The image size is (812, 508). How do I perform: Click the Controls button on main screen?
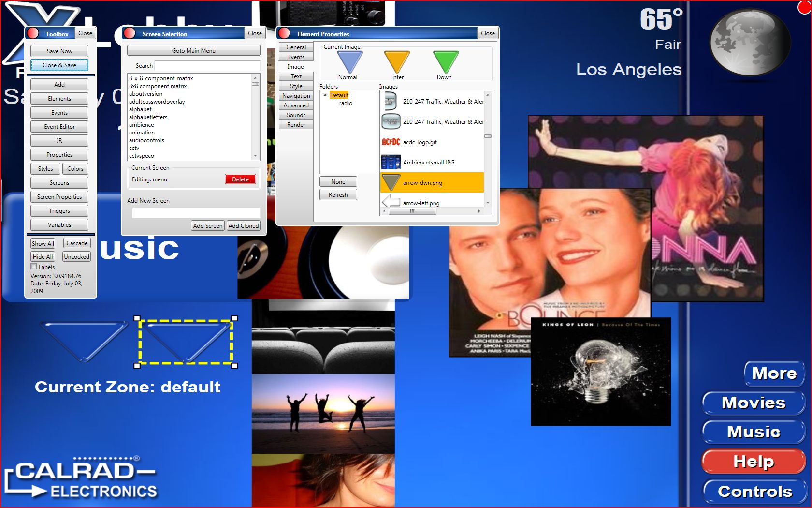pos(754,492)
